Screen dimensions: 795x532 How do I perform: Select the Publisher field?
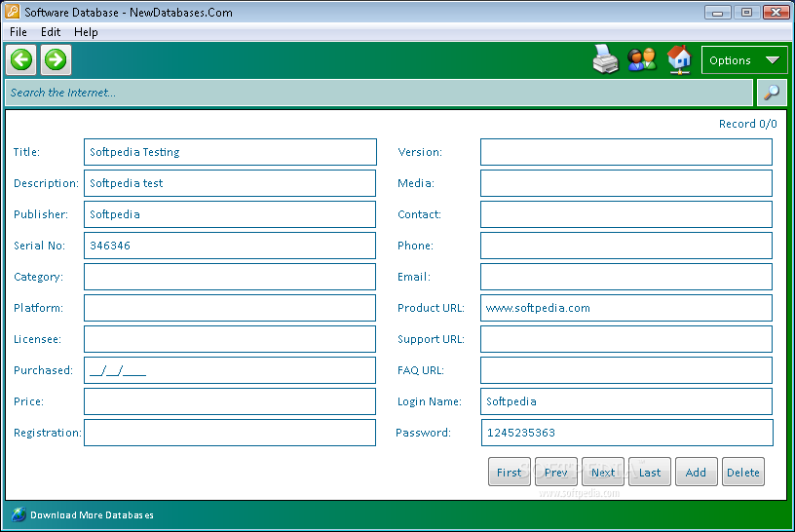pyautogui.click(x=230, y=214)
